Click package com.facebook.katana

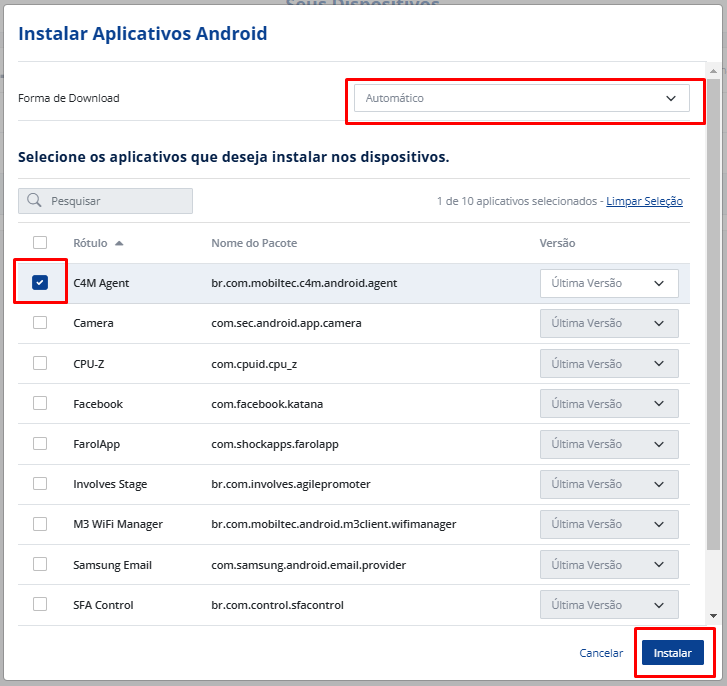(x=267, y=404)
